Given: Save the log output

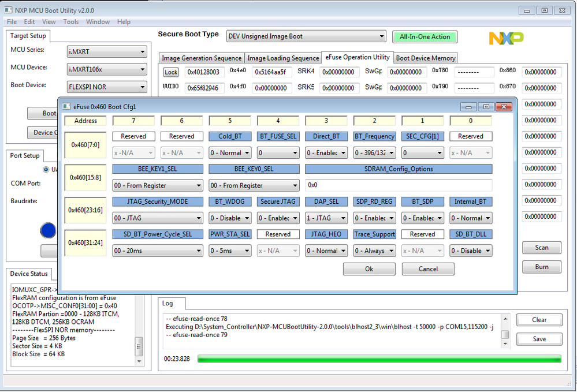Looking at the screenshot, I should coord(539,339).
